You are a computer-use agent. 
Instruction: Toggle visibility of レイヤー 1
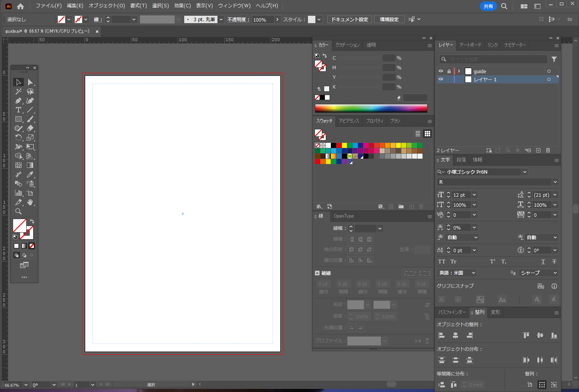(x=441, y=79)
